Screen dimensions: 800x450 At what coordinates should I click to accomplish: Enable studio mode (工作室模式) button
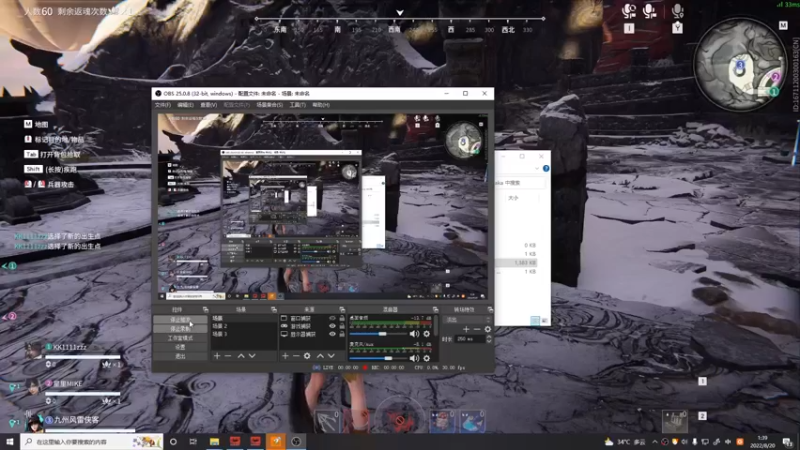click(181, 338)
